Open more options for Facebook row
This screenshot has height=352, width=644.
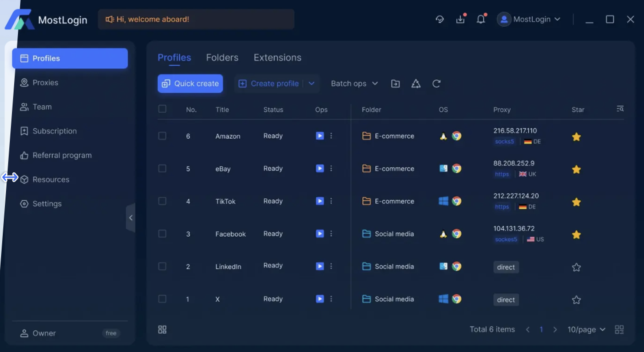pyautogui.click(x=331, y=233)
